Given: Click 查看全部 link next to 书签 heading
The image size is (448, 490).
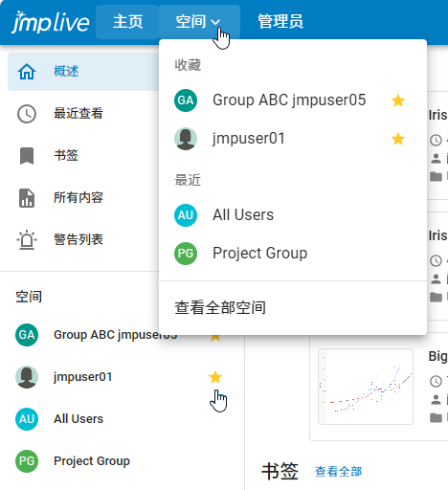Looking at the screenshot, I should [x=338, y=472].
